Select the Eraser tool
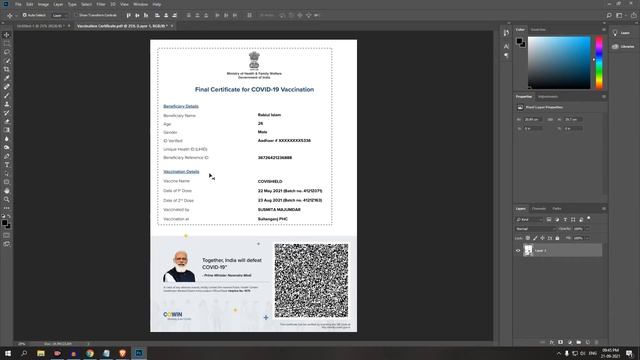Image resolution: width=640 pixels, height=360 pixels. [7, 121]
